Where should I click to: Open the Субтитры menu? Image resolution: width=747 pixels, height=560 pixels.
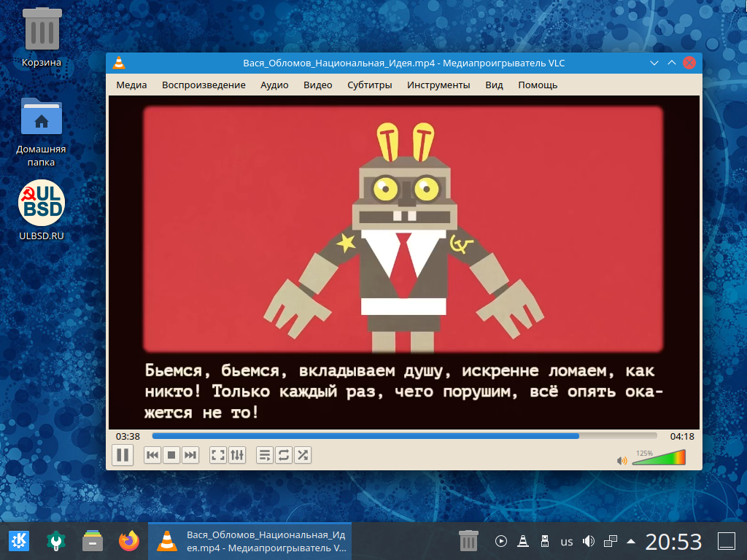(x=369, y=85)
